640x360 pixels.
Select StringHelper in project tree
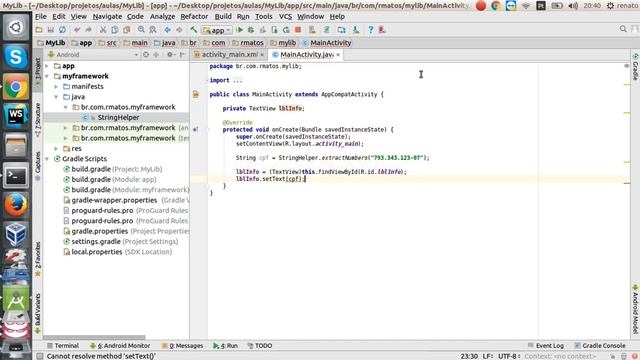118,118
